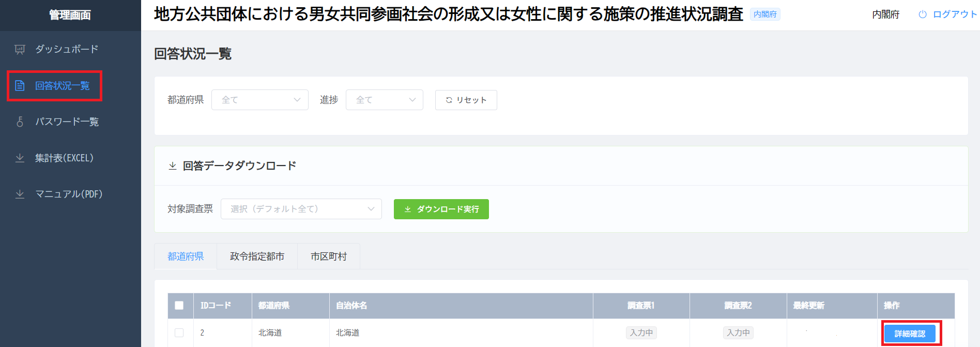Viewport: 980px width, 347px height.
Task: Click the dashboard presentation icon in sidebar
Action: [20, 49]
